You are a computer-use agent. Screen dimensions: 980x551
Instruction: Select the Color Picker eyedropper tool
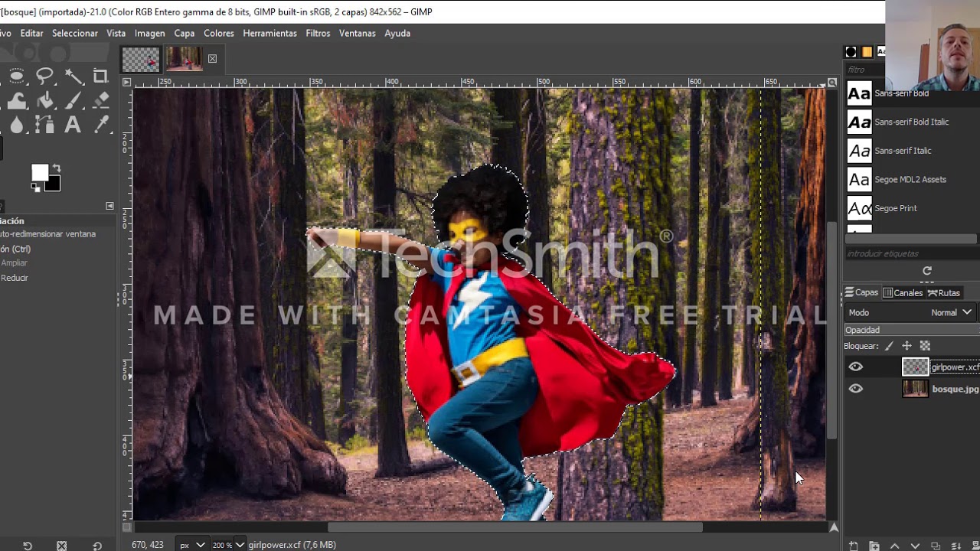point(100,125)
